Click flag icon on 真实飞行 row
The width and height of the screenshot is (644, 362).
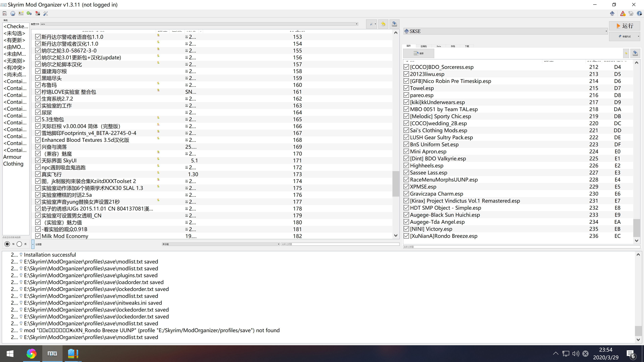[x=158, y=173]
